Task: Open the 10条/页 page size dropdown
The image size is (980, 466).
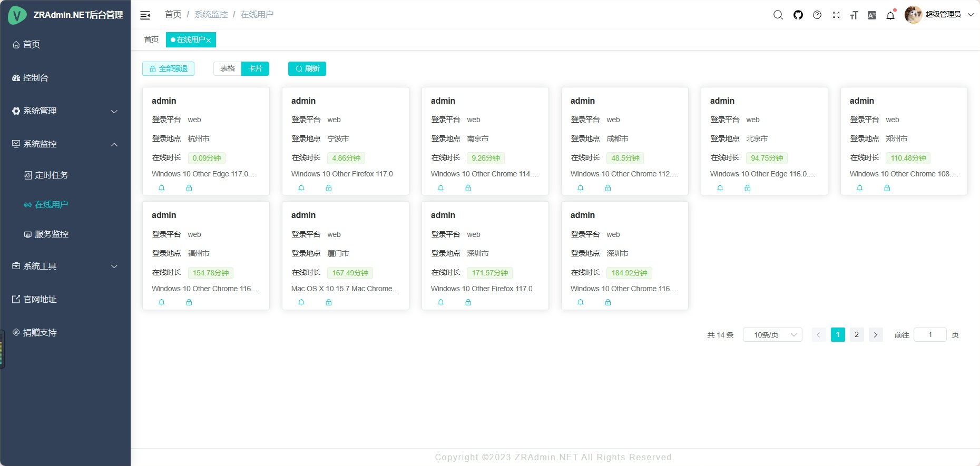Action: pyautogui.click(x=772, y=335)
